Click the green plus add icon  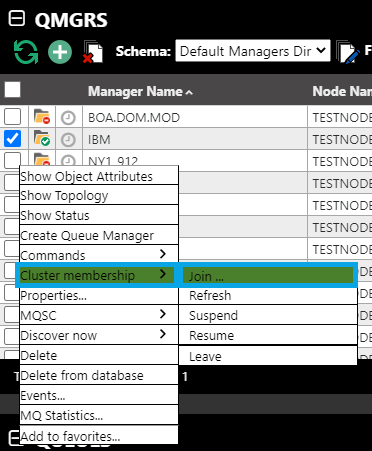click(x=60, y=52)
